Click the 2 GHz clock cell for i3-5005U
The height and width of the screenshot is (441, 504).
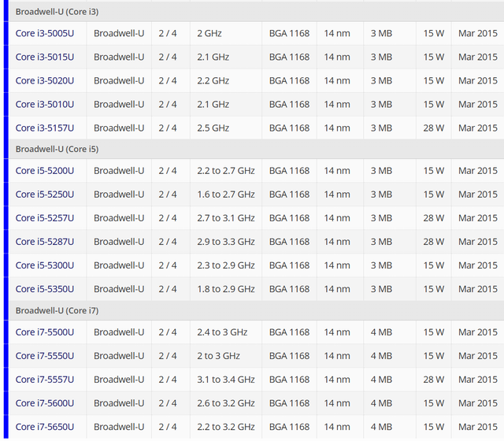pos(226,33)
